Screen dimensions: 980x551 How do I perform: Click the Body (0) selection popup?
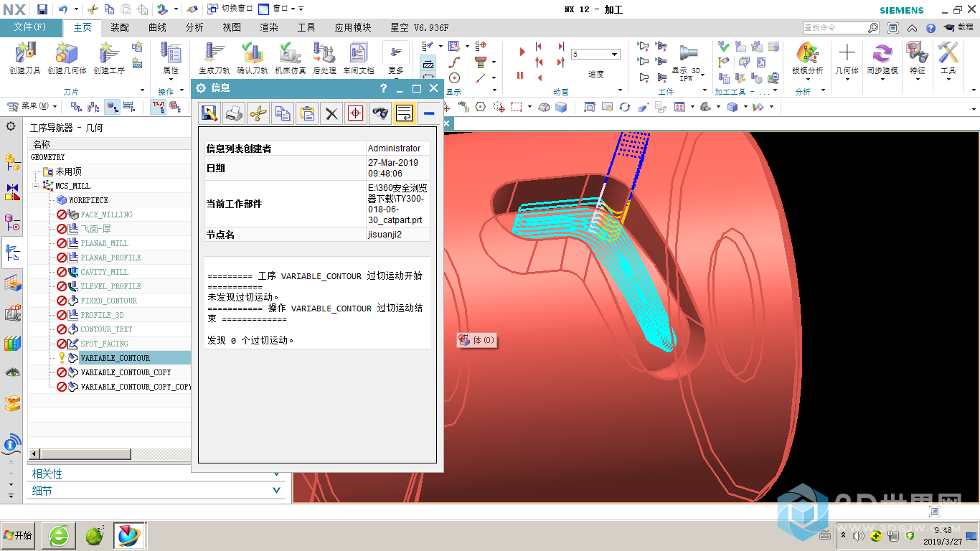point(478,340)
